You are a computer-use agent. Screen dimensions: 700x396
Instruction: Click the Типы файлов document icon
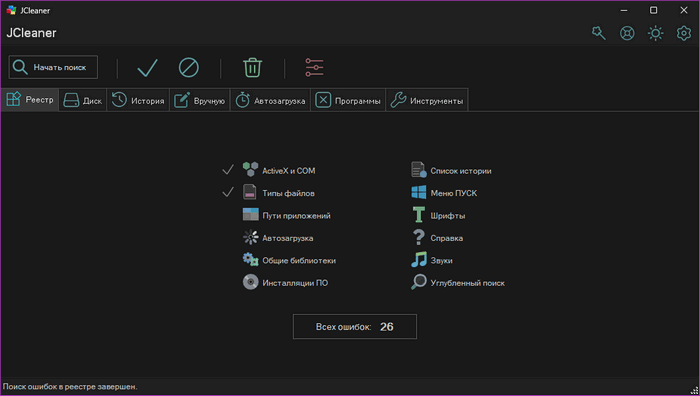pos(250,192)
